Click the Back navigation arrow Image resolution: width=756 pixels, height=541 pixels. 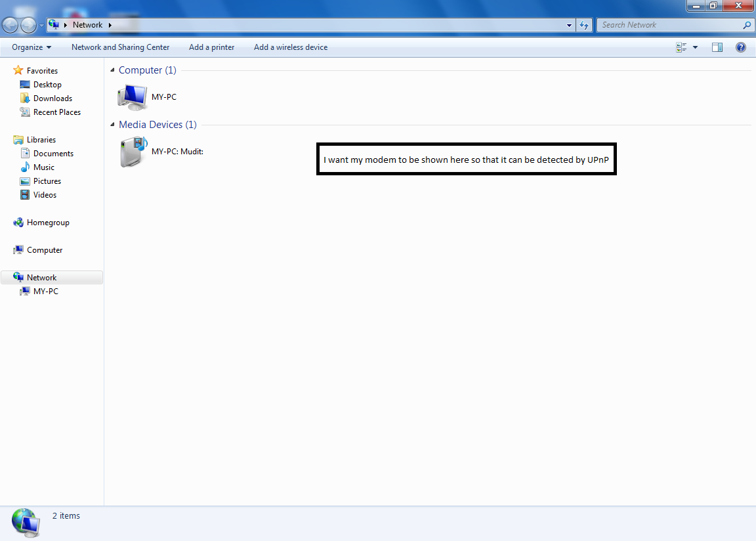coord(10,25)
